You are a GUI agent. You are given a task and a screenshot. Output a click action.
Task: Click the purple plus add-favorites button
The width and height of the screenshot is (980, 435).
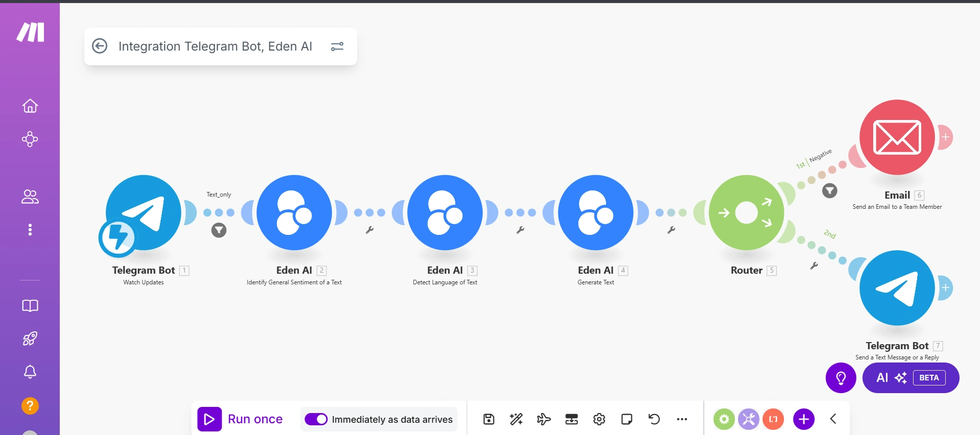click(804, 419)
